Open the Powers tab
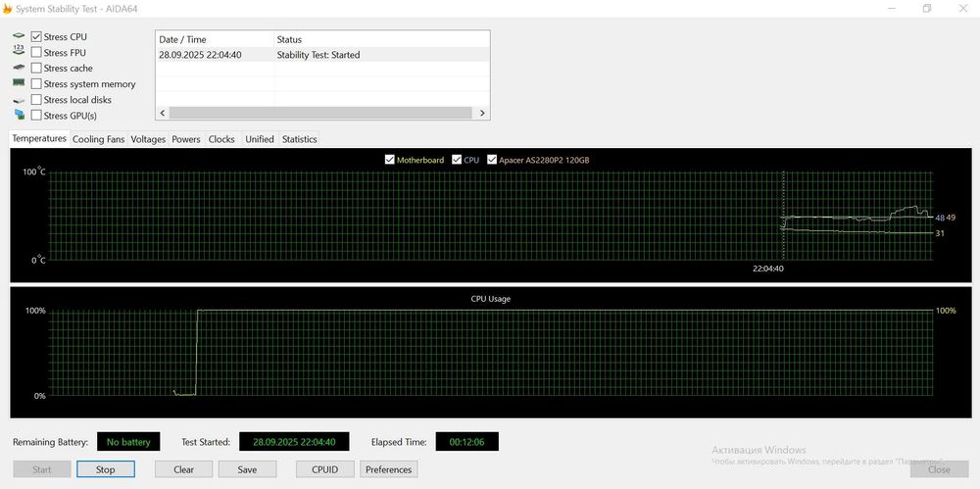 pos(186,139)
